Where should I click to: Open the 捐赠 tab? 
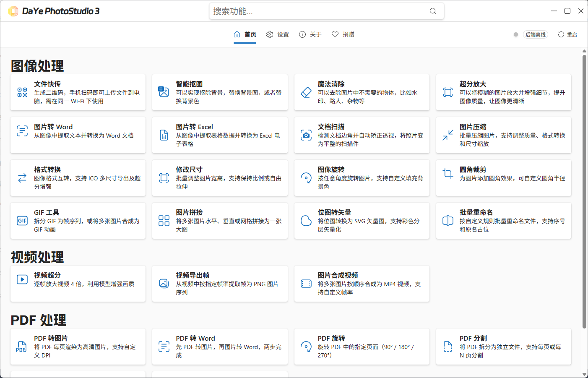click(x=343, y=34)
